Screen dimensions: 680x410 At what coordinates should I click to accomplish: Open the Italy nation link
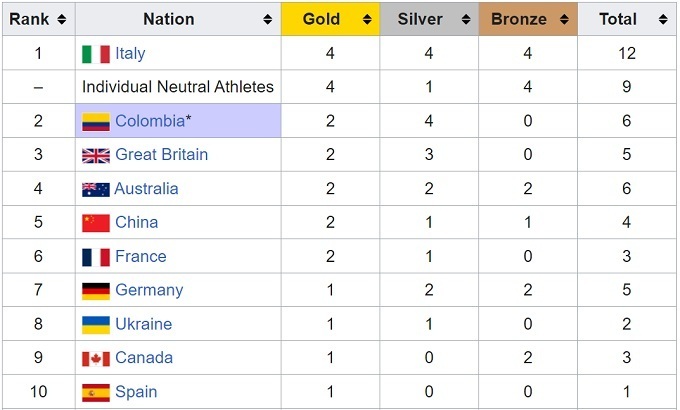coord(130,54)
